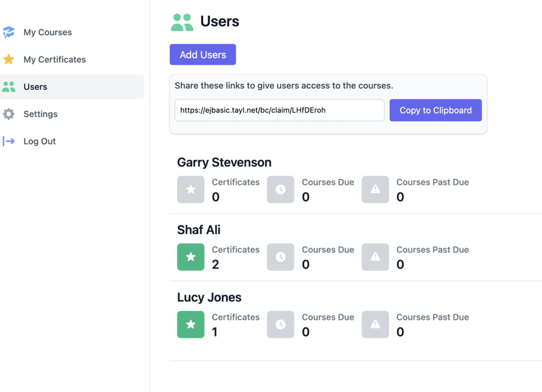Click Shaf Ali's Courses Past Due warning icon

click(x=375, y=257)
